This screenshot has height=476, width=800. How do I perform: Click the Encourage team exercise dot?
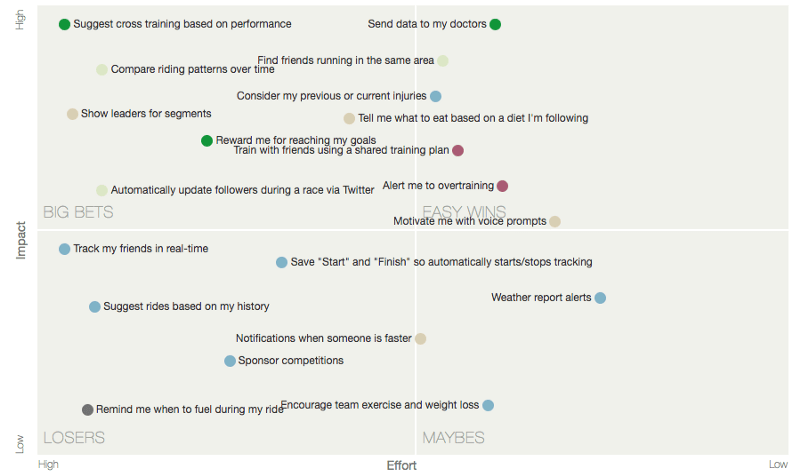[488, 405]
